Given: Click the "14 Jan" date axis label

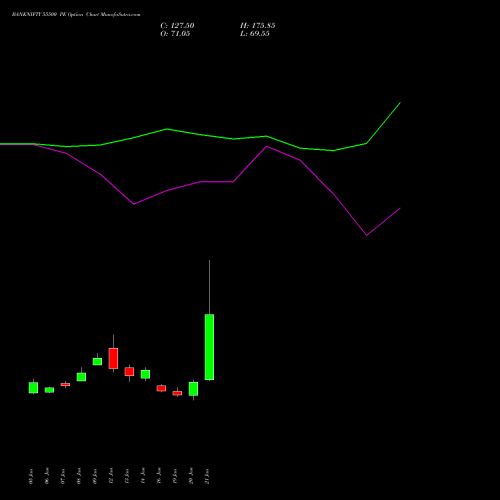Looking at the screenshot, I should pyautogui.click(x=143, y=476).
